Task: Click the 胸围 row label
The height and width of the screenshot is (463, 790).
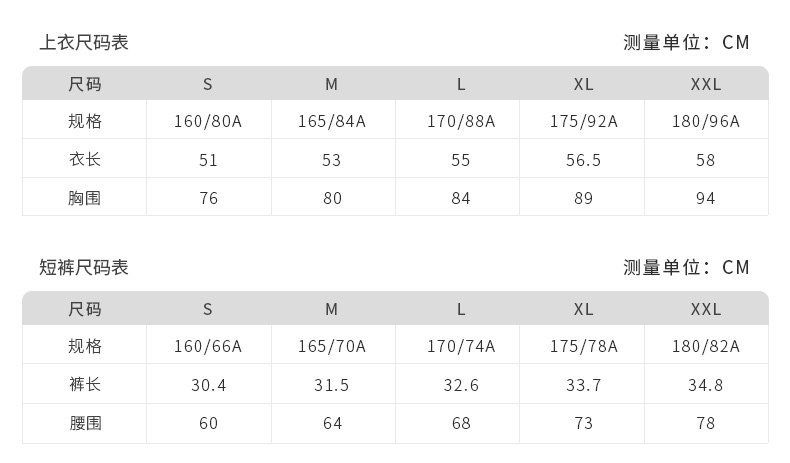Action: [x=85, y=198]
